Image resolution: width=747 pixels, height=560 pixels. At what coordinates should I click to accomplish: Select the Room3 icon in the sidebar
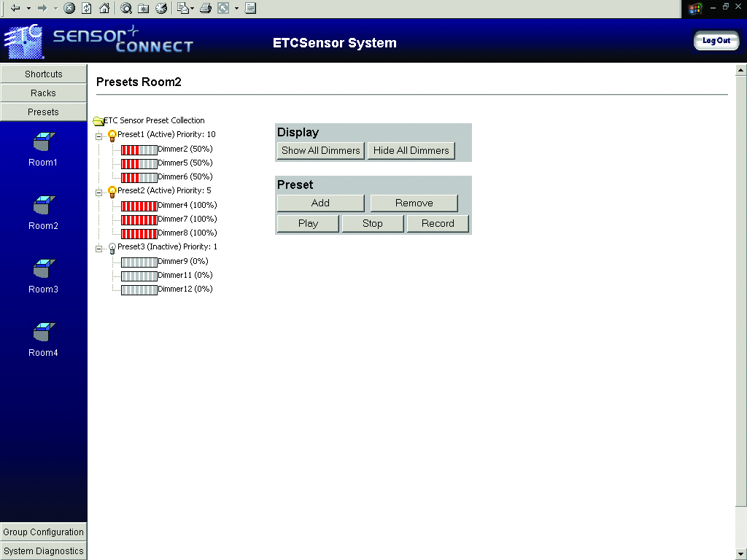(44, 269)
